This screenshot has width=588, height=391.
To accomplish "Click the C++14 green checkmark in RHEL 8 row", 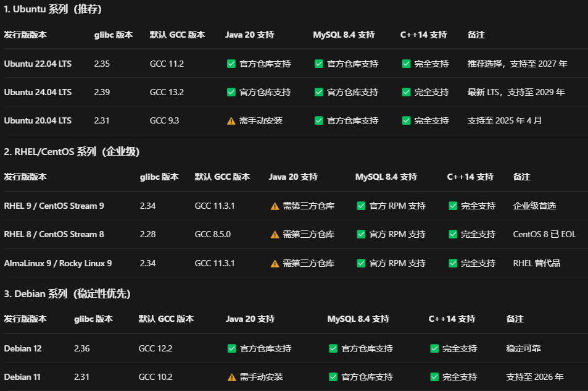I will pos(453,234).
